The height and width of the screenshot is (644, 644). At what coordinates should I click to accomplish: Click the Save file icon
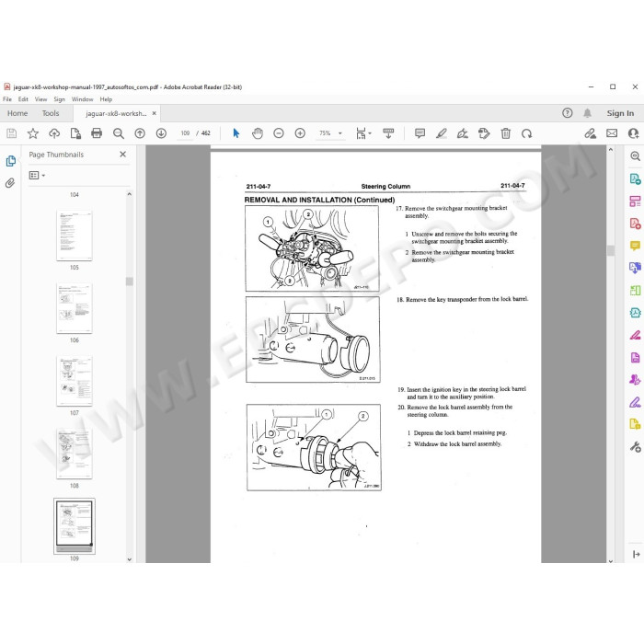[x=11, y=133]
